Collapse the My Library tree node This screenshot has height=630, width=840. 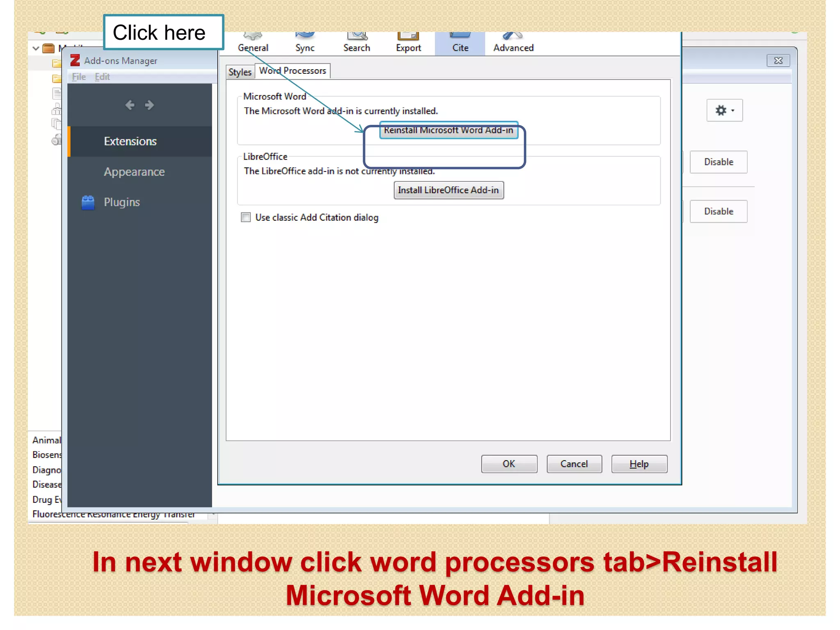point(36,48)
